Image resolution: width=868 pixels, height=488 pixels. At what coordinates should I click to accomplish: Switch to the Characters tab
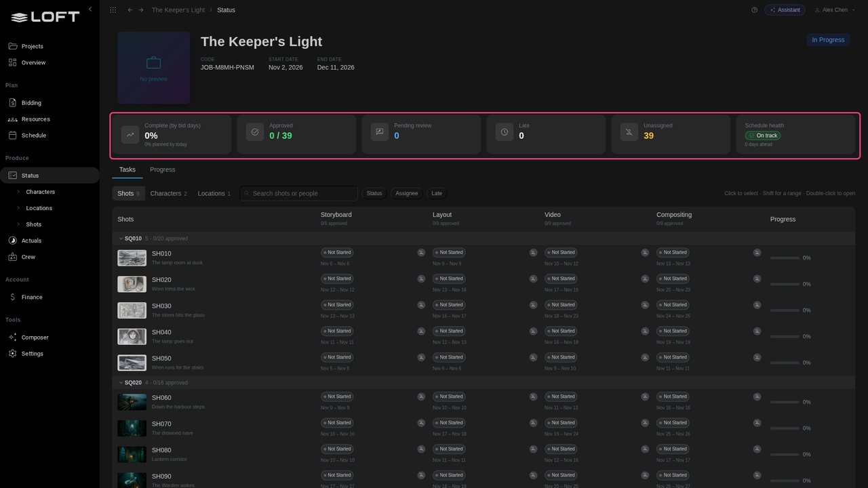(x=168, y=193)
